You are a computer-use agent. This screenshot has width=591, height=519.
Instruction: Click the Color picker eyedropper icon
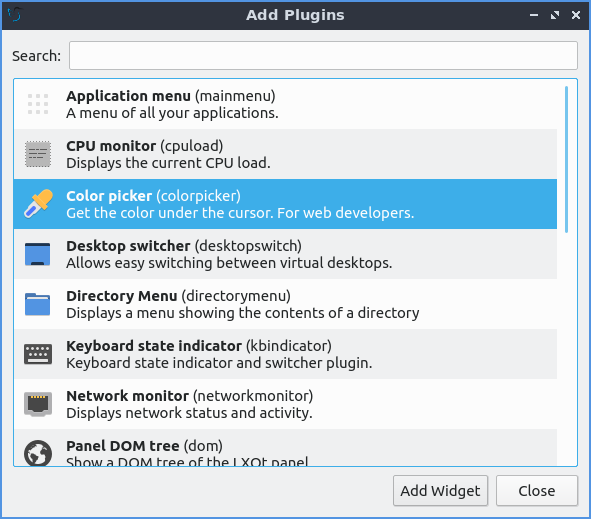[38, 204]
